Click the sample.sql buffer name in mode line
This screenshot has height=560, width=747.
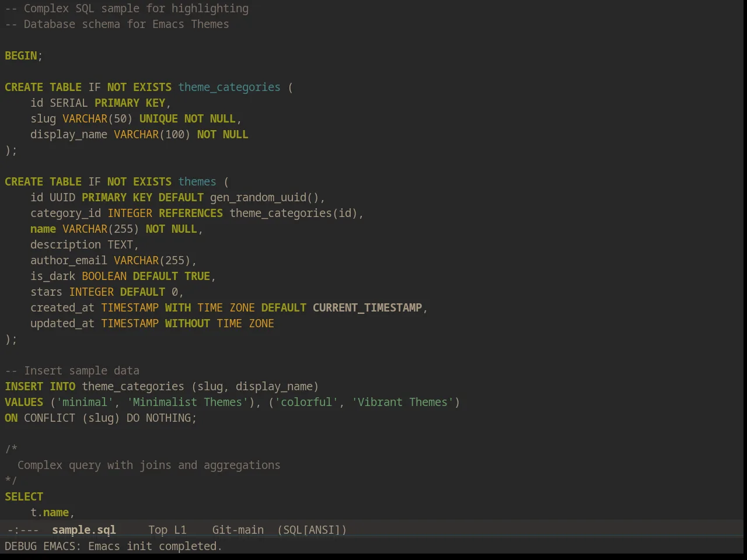click(84, 530)
